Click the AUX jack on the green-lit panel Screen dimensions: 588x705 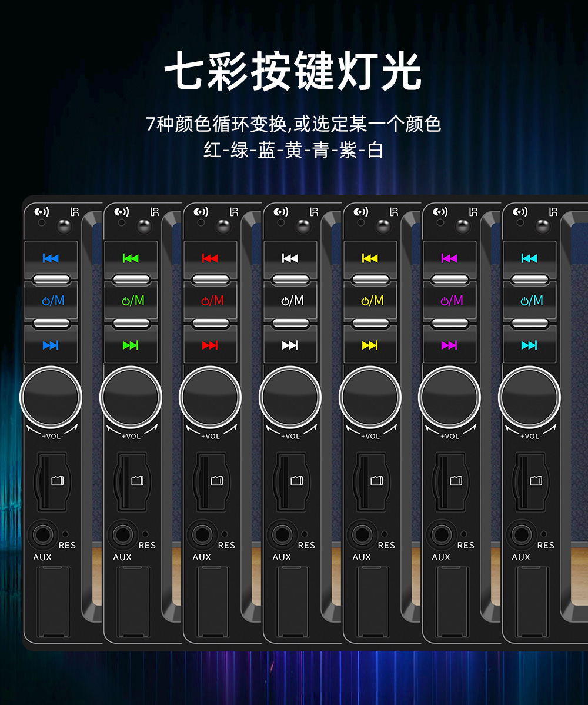[x=123, y=535]
